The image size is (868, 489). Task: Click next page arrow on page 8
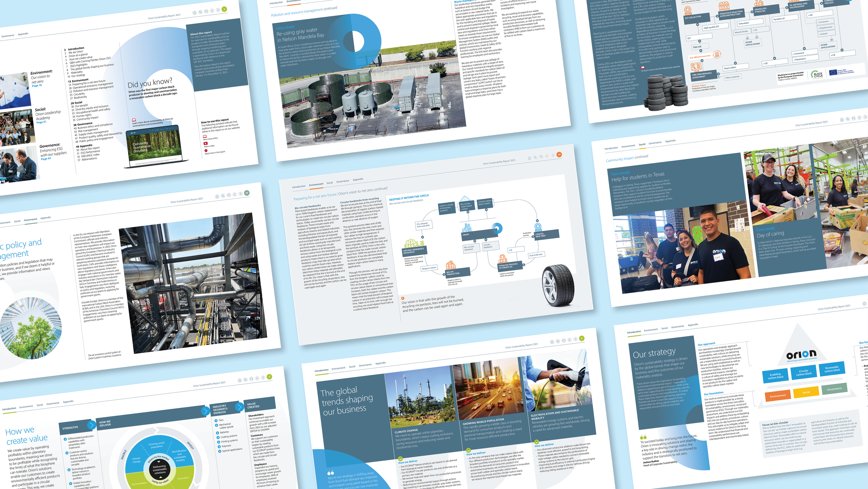click(575, 339)
